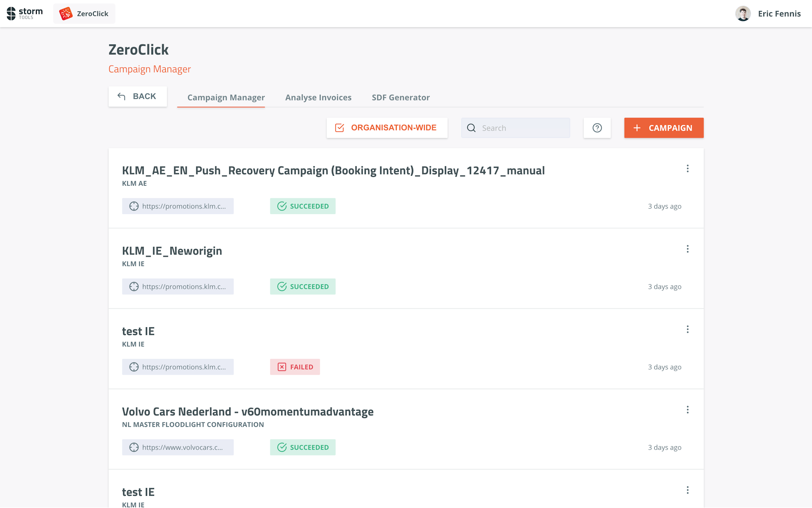Click the help question mark icon
812x508 pixels.
pos(597,128)
